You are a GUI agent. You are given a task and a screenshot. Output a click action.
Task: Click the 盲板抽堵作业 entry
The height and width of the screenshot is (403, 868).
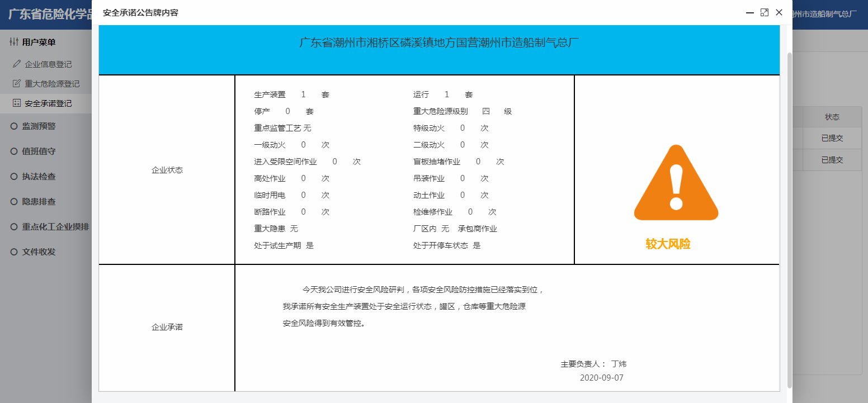point(459,162)
